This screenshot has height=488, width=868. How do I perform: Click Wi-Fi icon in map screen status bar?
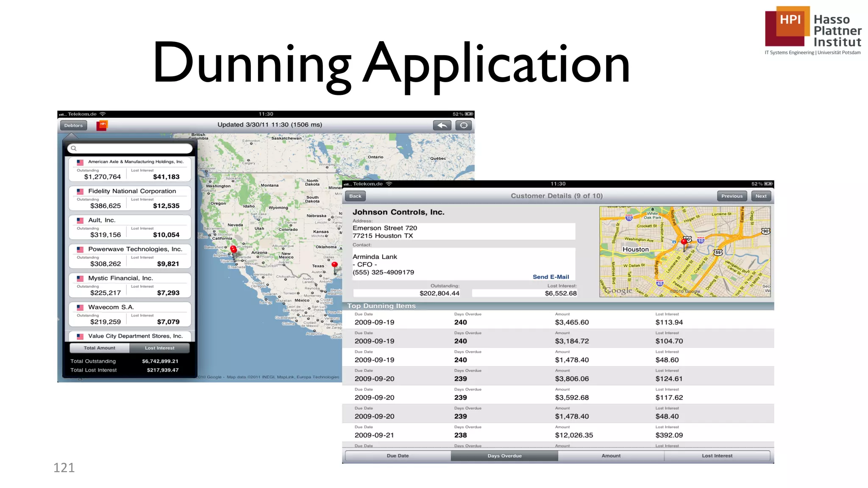103,114
